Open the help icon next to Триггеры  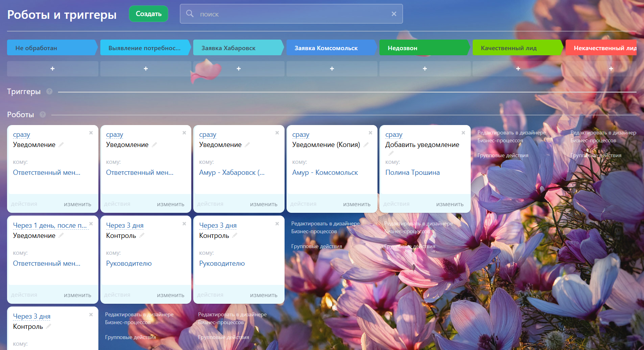point(49,91)
